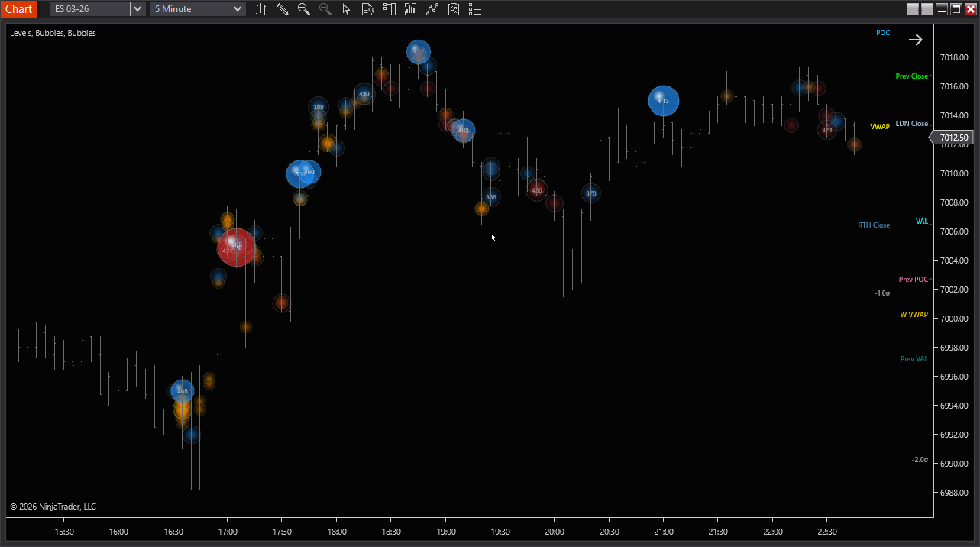This screenshot has width=980, height=547.
Task: Select the blue 569 bubble
Action: (x=299, y=174)
